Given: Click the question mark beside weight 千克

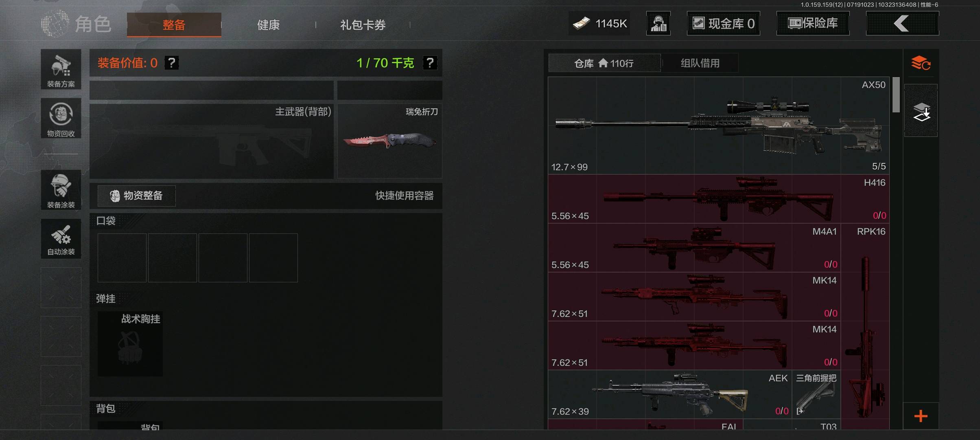Looking at the screenshot, I should tap(430, 63).
